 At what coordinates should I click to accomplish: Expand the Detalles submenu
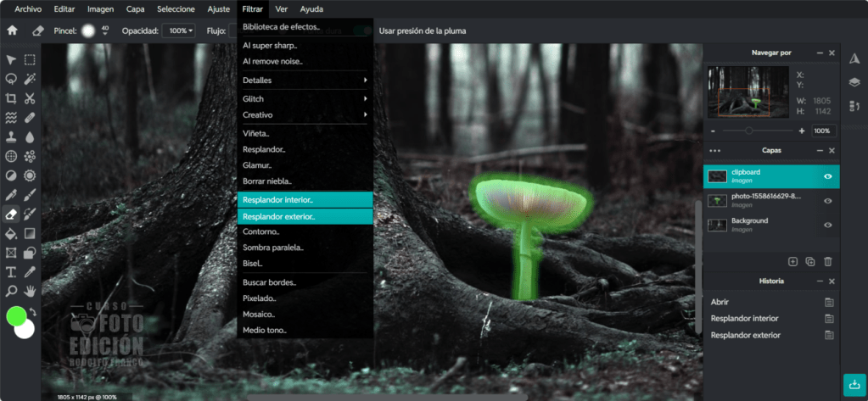(x=305, y=80)
